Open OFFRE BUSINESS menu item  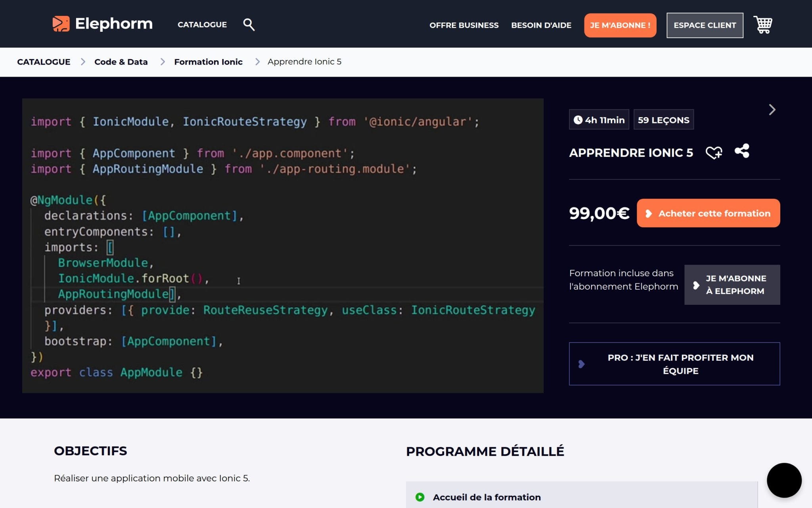464,25
